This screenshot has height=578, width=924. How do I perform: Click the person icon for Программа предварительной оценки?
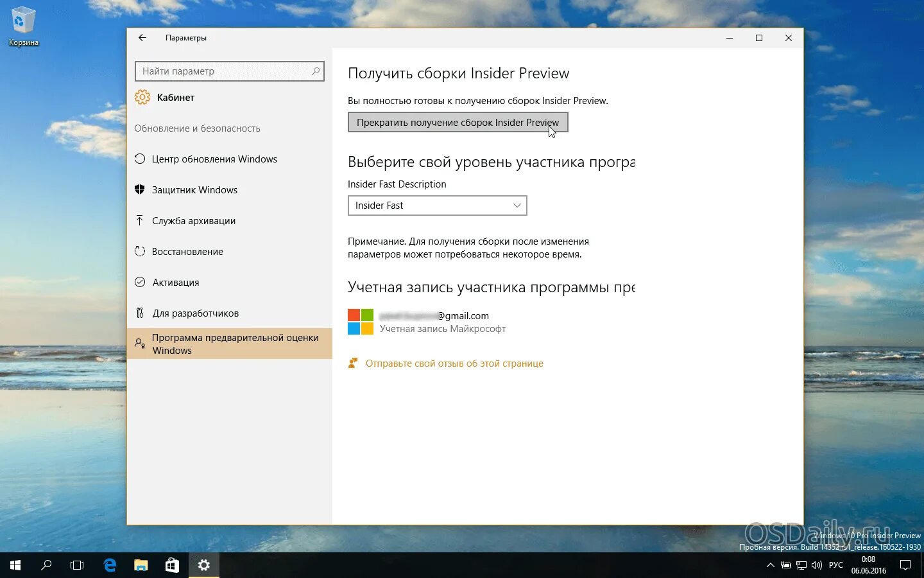pyautogui.click(x=140, y=344)
